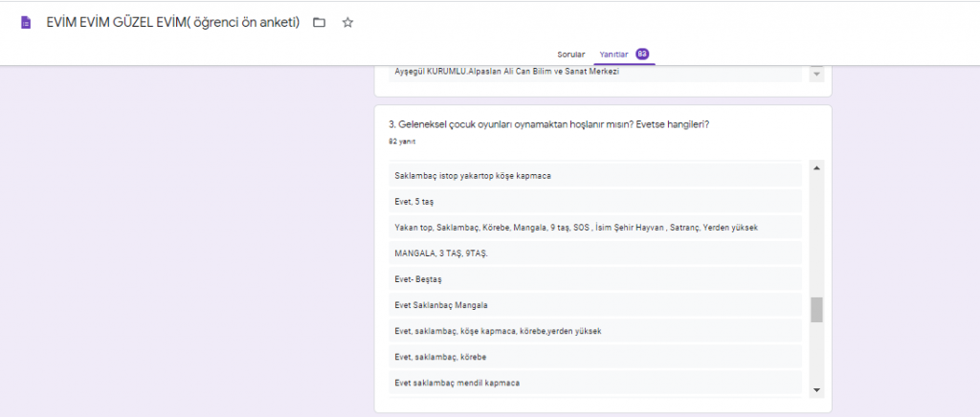Click the scrollbar thumb in question 3 responses
This screenshot has width=980, height=417.
point(816,310)
